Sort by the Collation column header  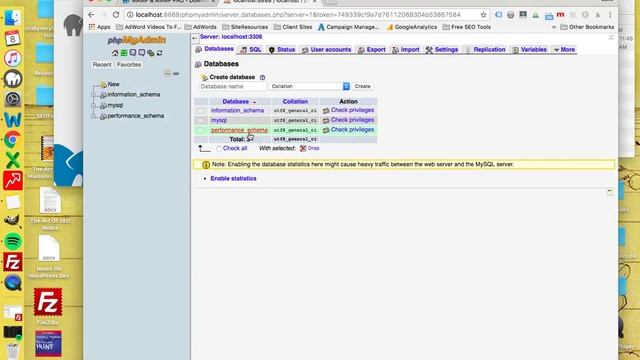click(x=295, y=102)
